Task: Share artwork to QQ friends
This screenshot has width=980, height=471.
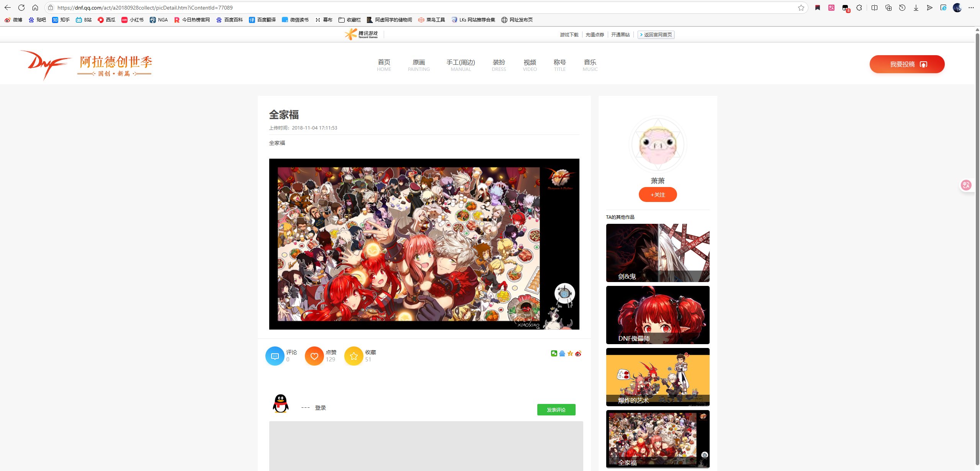Action: pyautogui.click(x=562, y=353)
